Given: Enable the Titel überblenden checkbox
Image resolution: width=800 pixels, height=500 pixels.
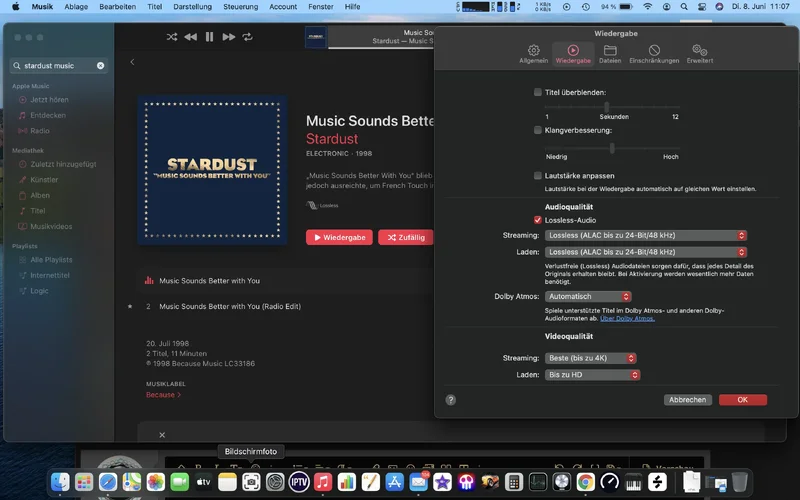Looking at the screenshot, I should (x=538, y=92).
